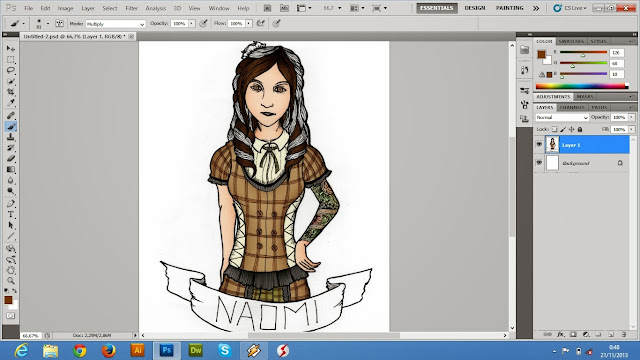This screenshot has width=640, height=360.
Task: Open the Filter menu
Action: 131,8
